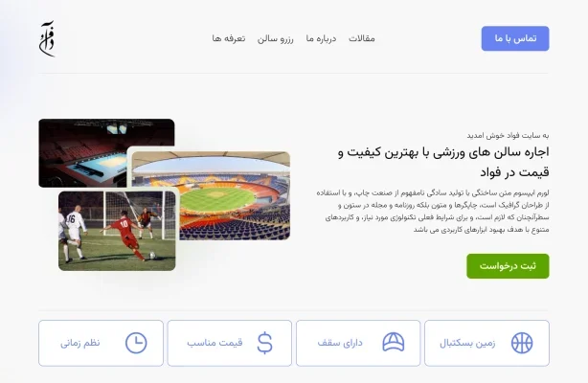Image resolution: width=588 pixels, height=383 pixels.
Task: Click the تماس با ما button
Action: [515, 38]
